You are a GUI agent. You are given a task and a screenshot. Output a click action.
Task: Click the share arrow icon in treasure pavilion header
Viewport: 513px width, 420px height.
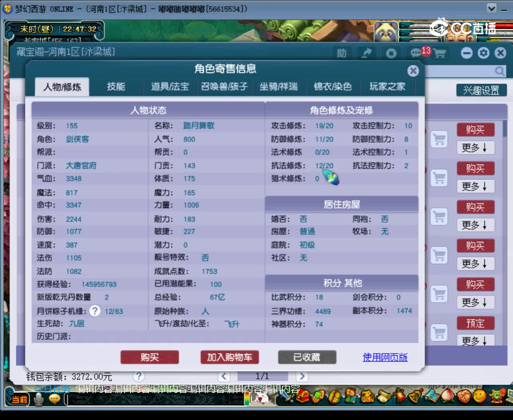[x=366, y=53]
